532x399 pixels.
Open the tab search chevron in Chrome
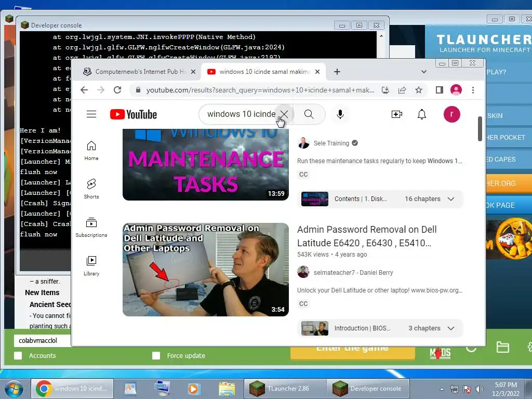pos(424,72)
